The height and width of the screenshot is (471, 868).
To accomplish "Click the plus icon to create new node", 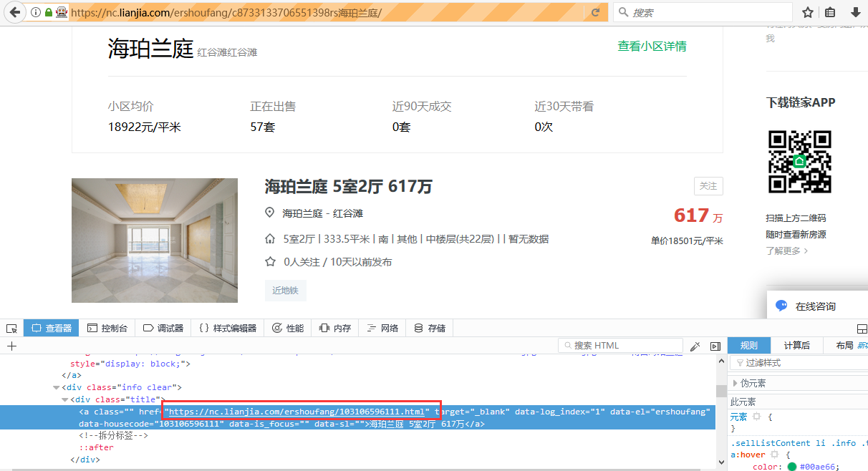I will [x=11, y=346].
